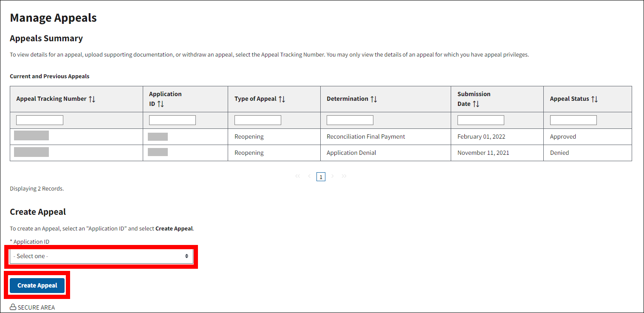Click the Appeal Tracking Number filter box
644x313 pixels.
[x=40, y=120]
